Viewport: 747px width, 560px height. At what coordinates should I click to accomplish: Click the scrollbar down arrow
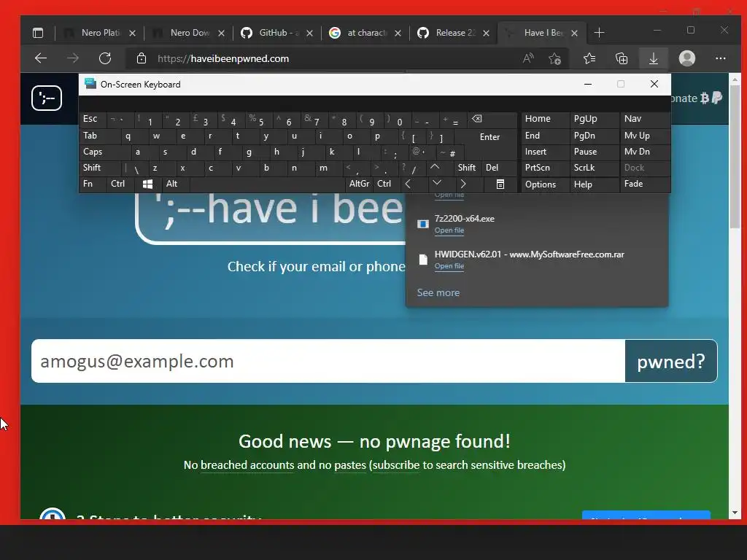pos(734,513)
